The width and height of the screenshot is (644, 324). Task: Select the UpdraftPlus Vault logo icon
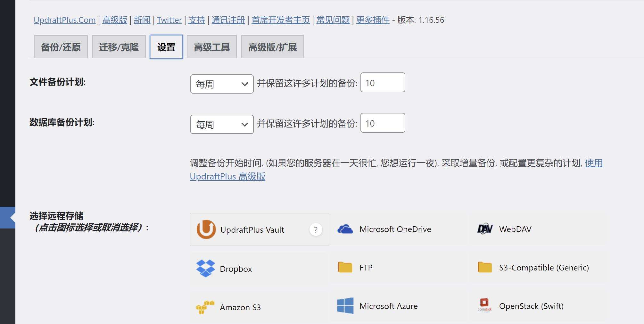[206, 229]
